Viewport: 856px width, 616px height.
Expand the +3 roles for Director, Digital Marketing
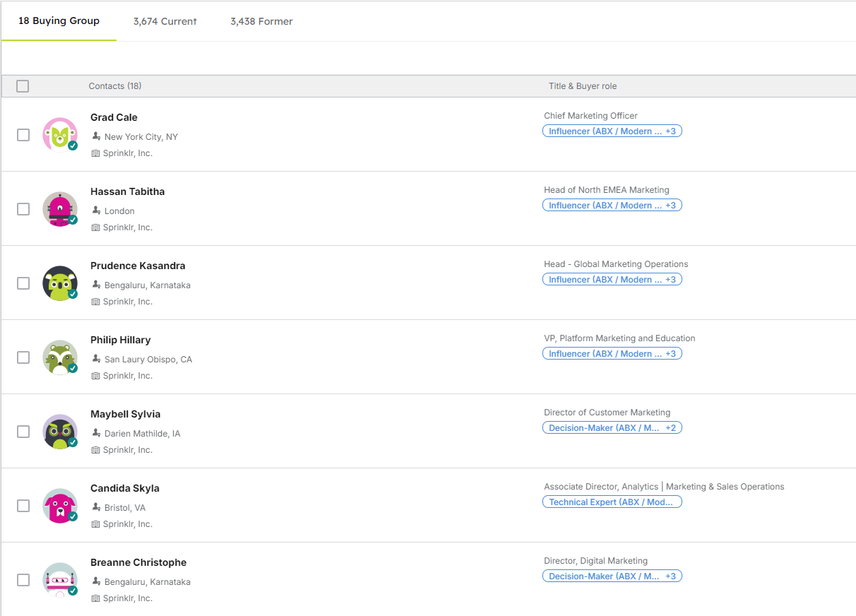(x=670, y=576)
